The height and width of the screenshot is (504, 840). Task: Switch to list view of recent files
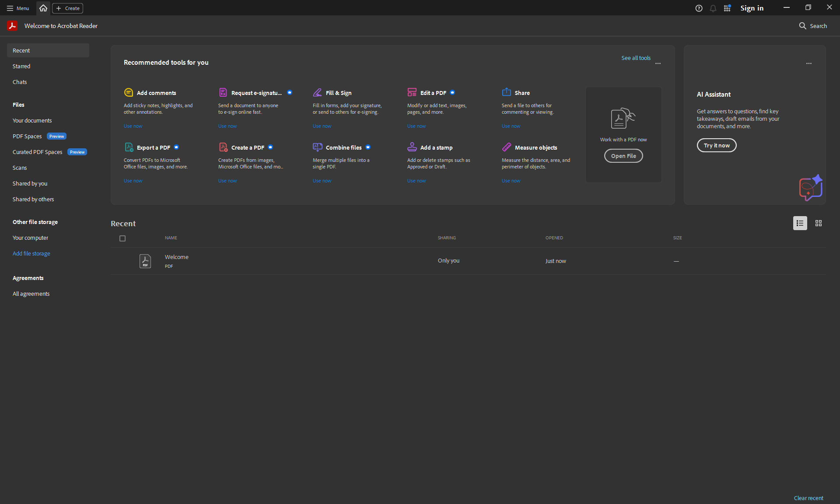coord(800,223)
